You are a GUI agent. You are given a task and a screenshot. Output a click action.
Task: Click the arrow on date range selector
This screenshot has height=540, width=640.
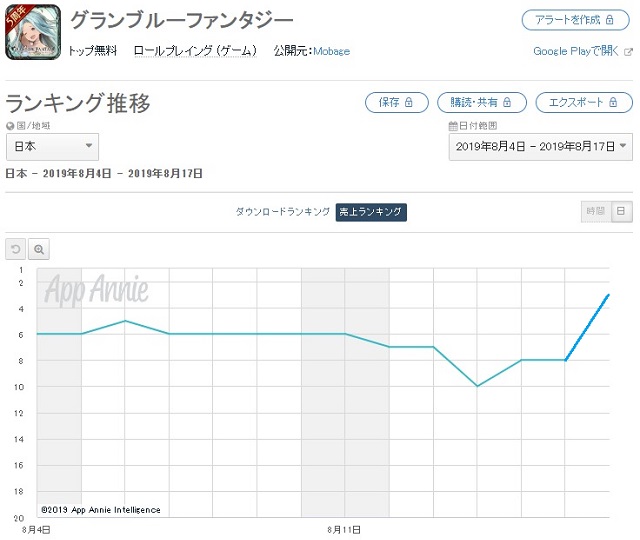[623, 145]
